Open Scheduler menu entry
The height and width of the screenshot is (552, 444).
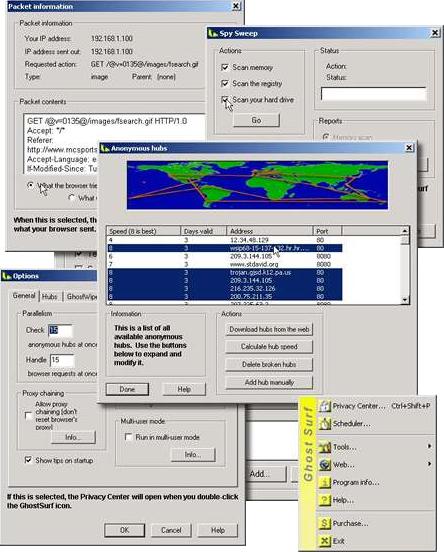(x=375, y=424)
